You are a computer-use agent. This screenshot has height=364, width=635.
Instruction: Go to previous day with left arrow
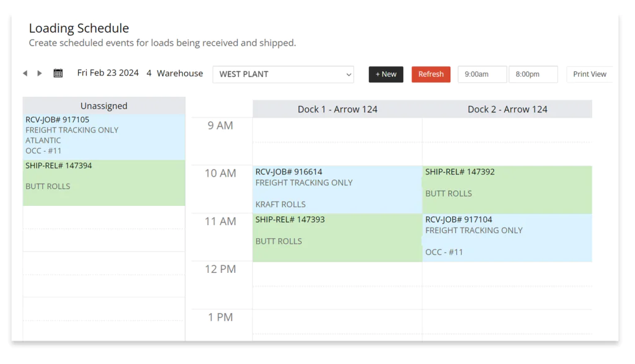click(25, 73)
